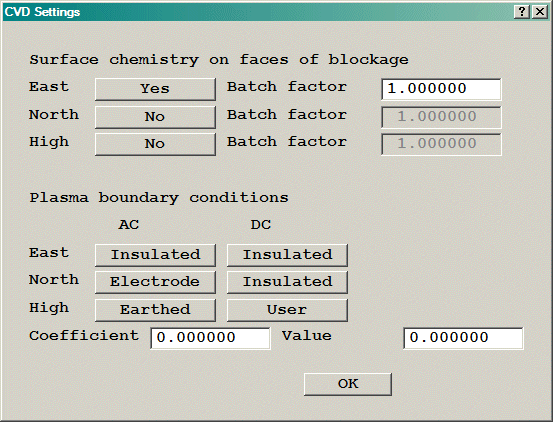This screenshot has height=422, width=553.
Task: Change North AC Electrode condition
Action: click(155, 282)
